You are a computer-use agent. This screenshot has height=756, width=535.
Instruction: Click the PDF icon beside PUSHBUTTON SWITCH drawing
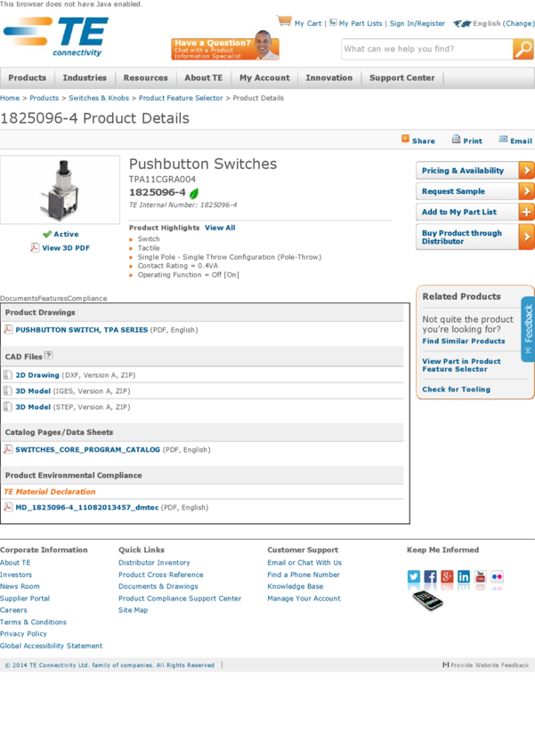pyautogui.click(x=8, y=329)
